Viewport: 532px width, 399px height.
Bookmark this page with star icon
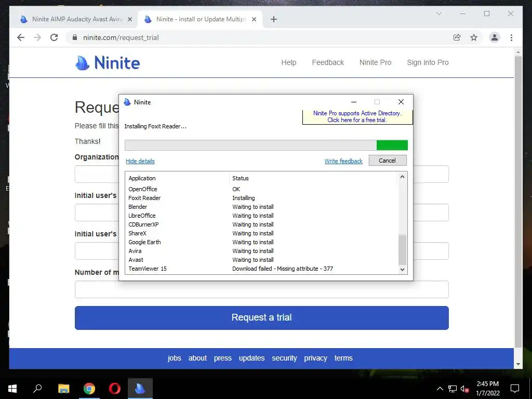coord(474,37)
